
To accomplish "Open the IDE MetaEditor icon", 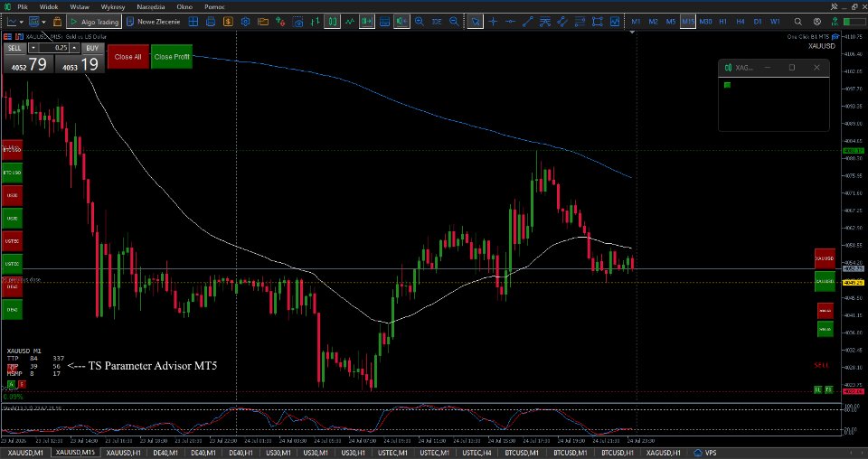I will tap(437, 22).
